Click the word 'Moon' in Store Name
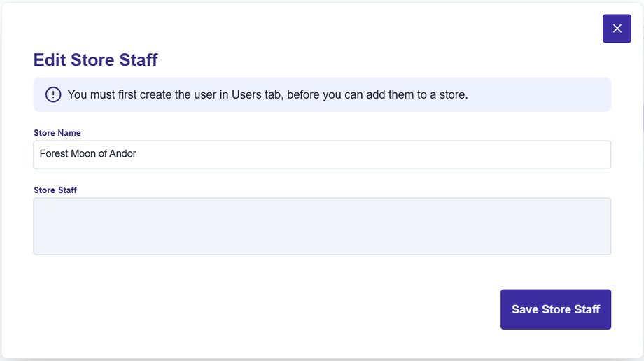 click(83, 154)
